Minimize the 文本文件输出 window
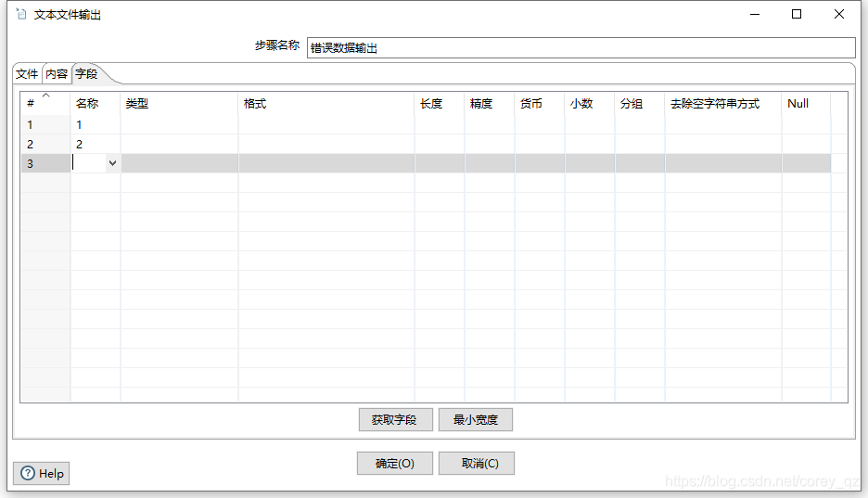Screen dimensions: 868x498 (755, 14)
